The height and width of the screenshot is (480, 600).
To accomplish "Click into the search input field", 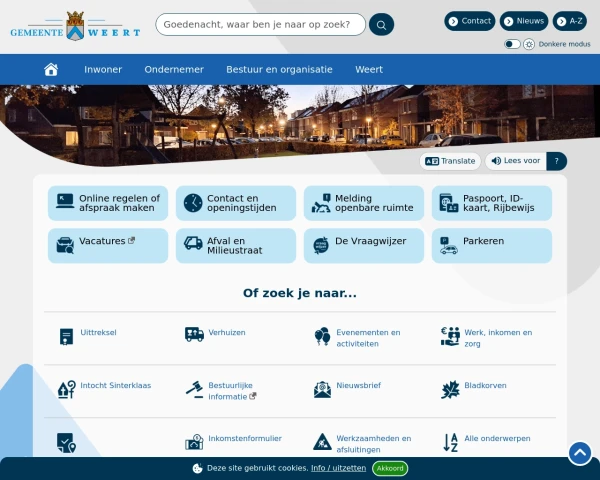I will 260,24.
